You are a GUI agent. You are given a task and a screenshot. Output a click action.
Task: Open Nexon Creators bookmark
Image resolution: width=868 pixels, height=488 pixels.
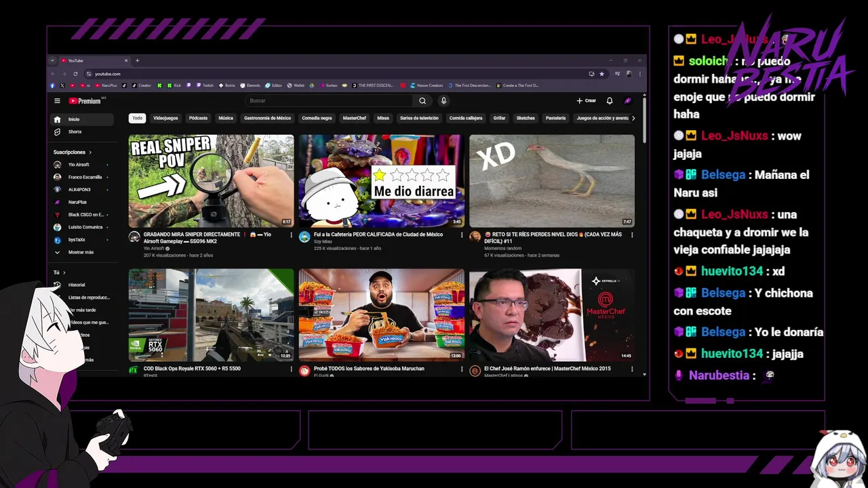click(427, 85)
